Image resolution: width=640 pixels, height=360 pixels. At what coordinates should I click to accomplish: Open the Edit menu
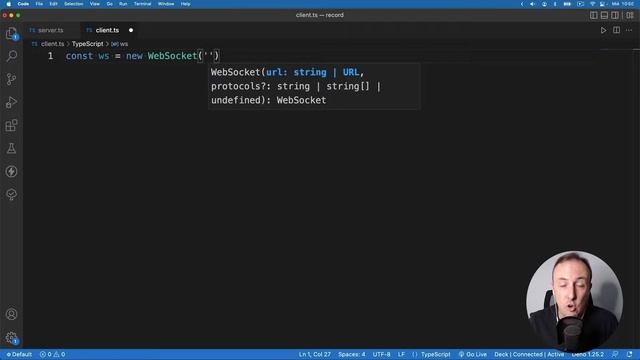(53, 4)
